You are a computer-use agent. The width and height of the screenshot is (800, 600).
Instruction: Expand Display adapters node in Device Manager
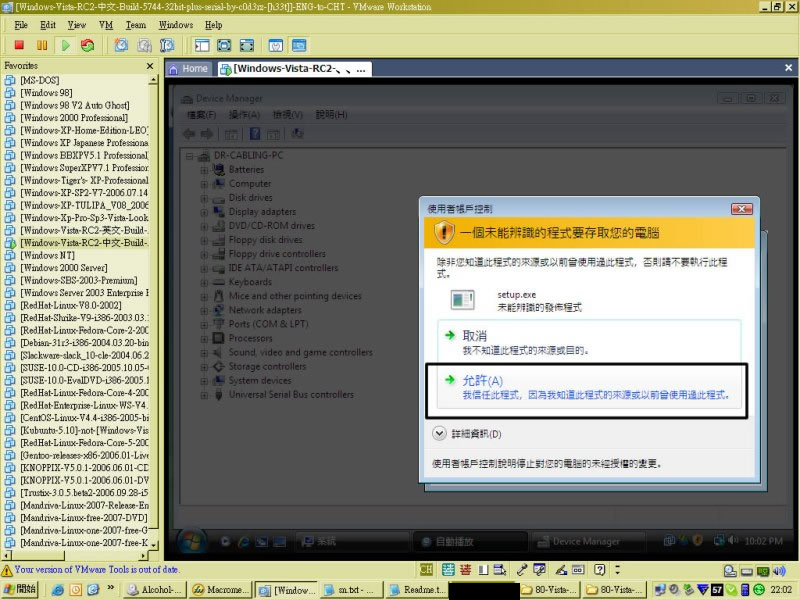[204, 212]
